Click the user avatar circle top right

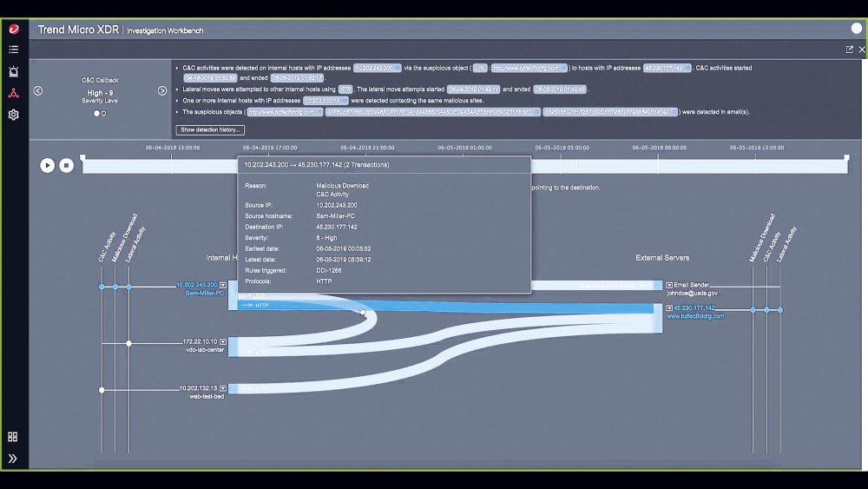[857, 29]
